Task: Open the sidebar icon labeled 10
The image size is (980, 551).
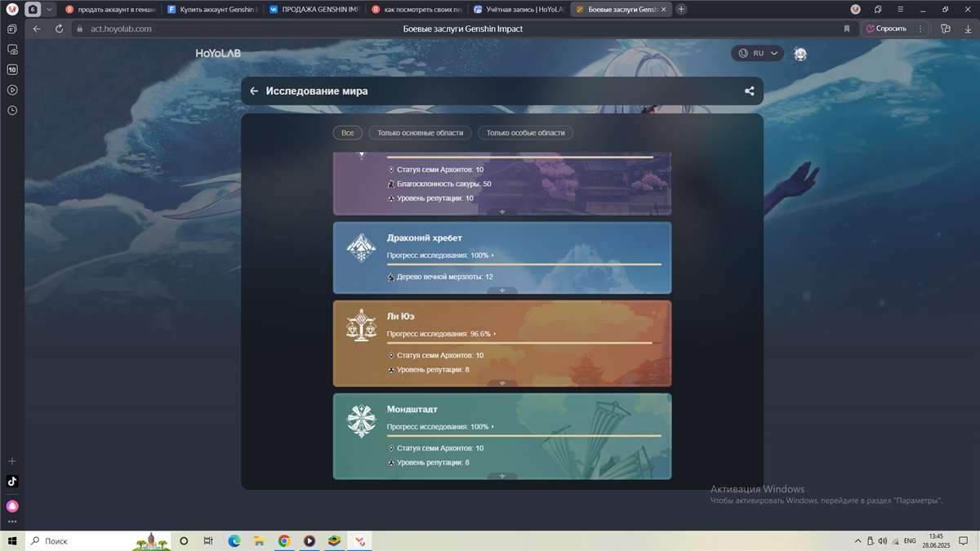Action: coord(12,70)
